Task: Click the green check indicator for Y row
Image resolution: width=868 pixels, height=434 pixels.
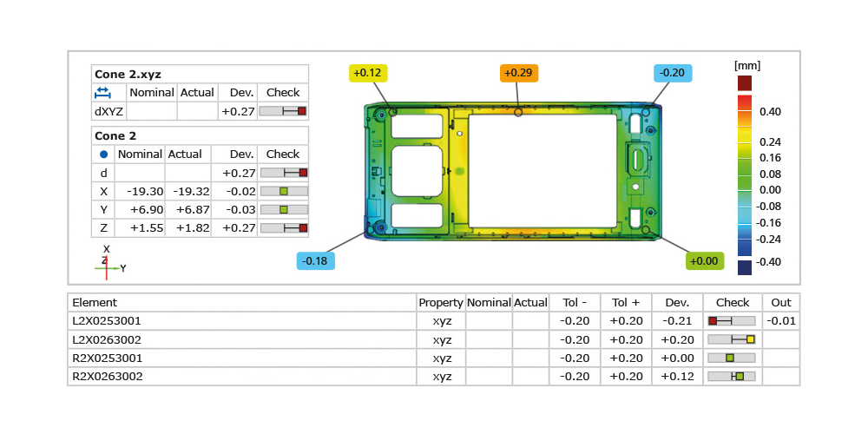Action: coord(284,209)
